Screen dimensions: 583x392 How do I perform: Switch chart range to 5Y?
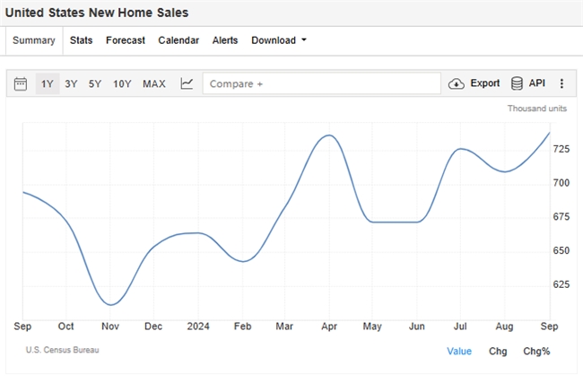point(95,83)
